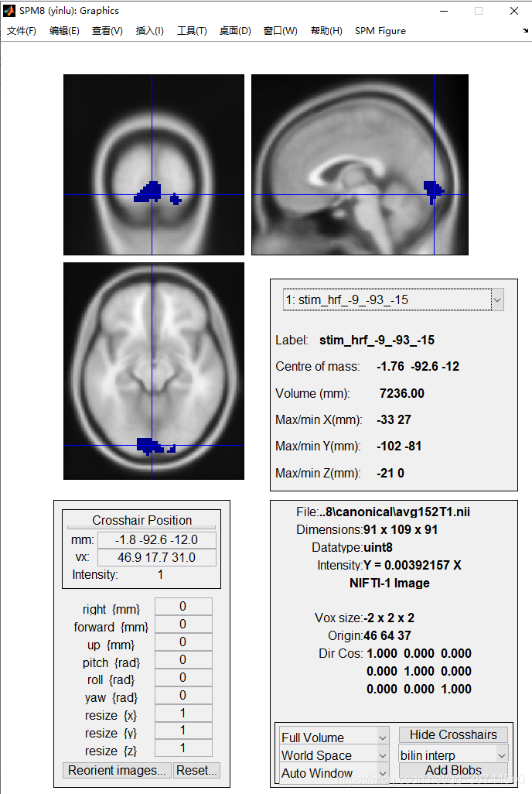Open the 插入(I) menu
The image size is (532, 794).
click(x=150, y=31)
